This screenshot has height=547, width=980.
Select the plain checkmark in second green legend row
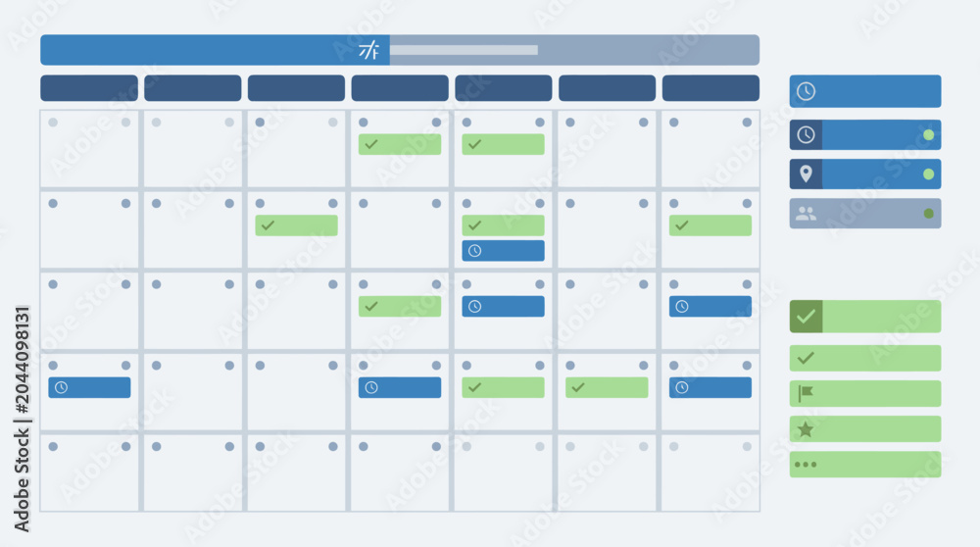[x=806, y=358]
